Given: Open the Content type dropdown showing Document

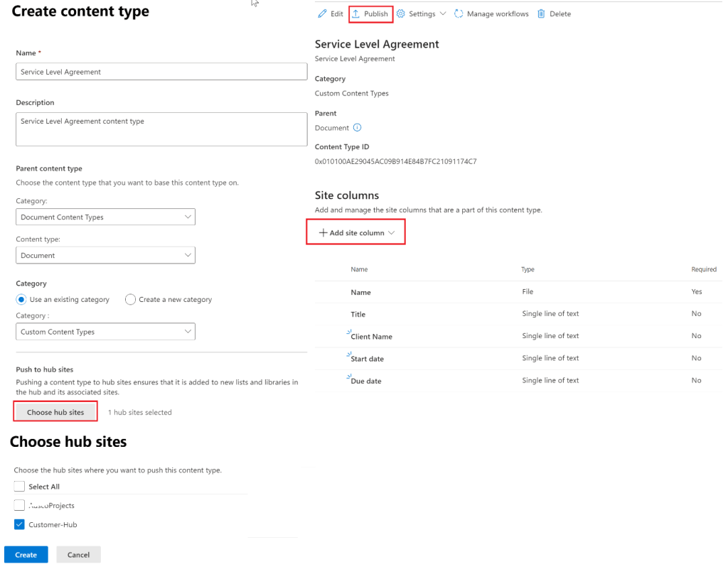Looking at the screenshot, I should (105, 255).
